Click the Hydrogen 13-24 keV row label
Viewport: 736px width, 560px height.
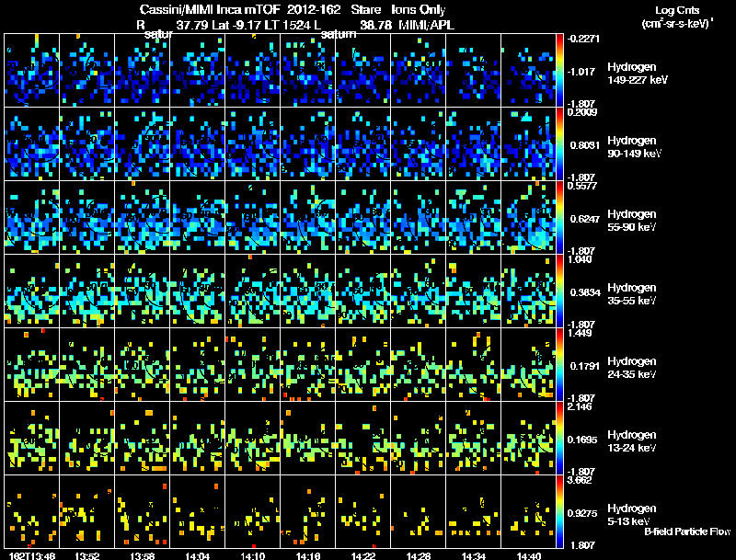pos(632,441)
